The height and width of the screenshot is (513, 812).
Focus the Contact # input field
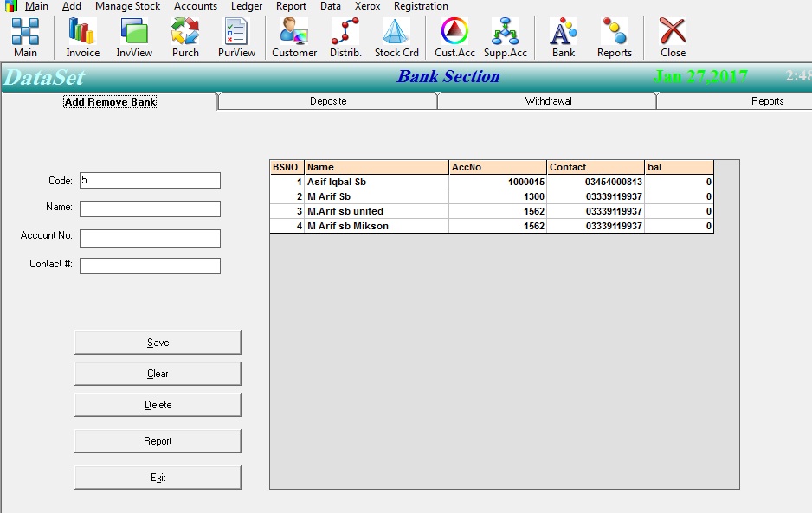coord(150,266)
